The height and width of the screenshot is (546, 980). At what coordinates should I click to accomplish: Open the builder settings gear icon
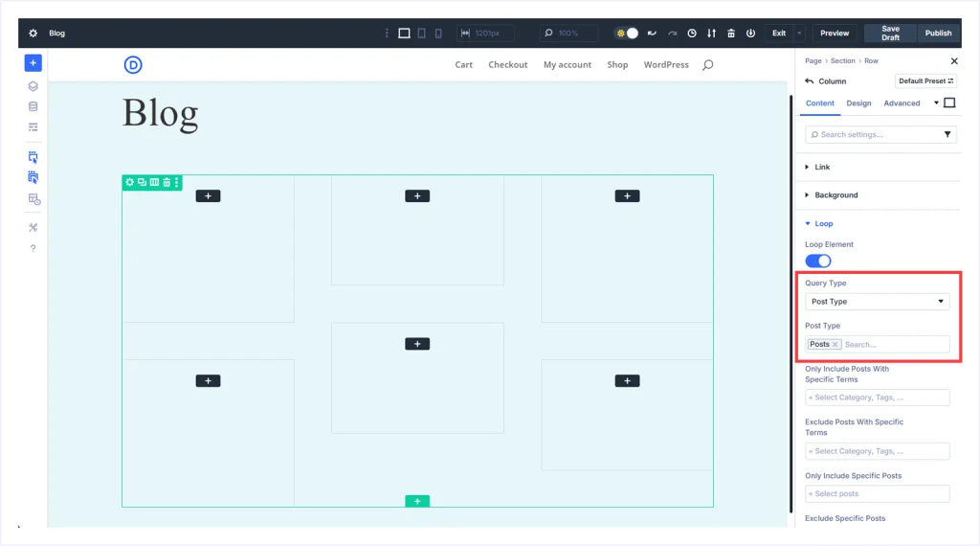[x=33, y=34]
